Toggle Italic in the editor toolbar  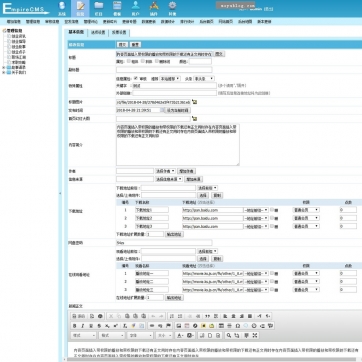click(x=83, y=326)
